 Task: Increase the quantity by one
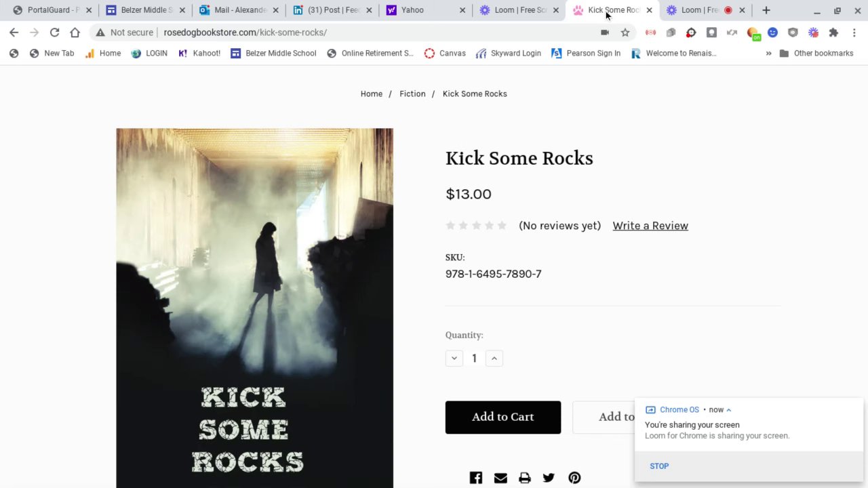(x=494, y=358)
